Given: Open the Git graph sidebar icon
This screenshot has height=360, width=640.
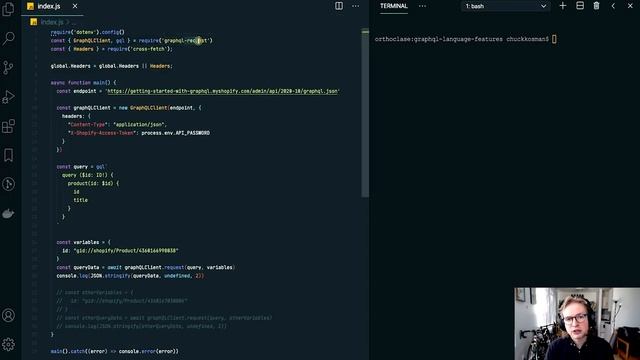Looking at the screenshot, I should 8,184.
